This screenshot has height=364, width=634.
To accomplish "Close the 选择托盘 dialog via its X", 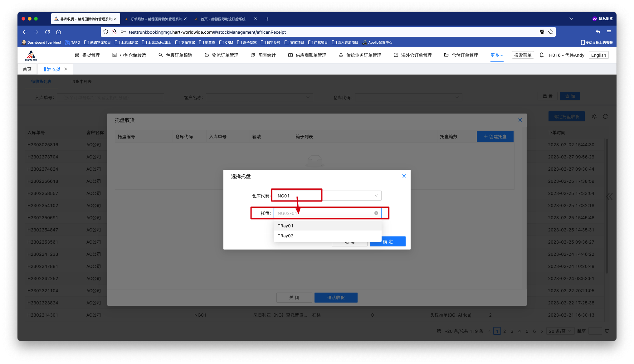I will (404, 176).
